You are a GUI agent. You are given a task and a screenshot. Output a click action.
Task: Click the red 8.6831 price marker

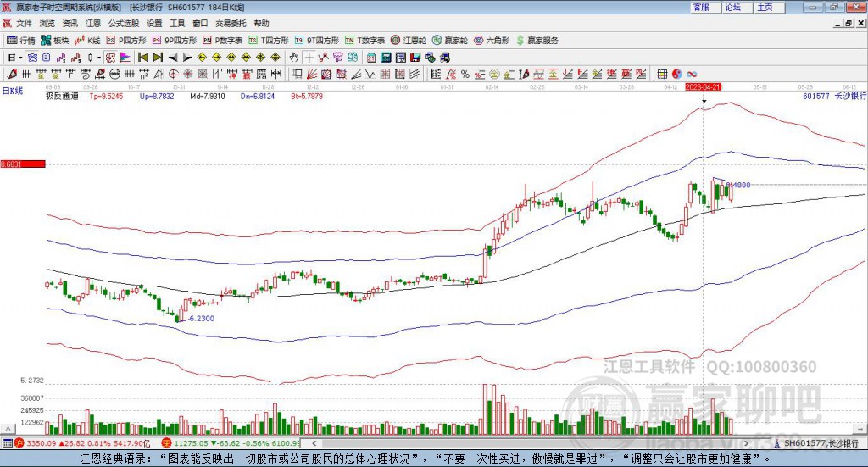click(23, 164)
